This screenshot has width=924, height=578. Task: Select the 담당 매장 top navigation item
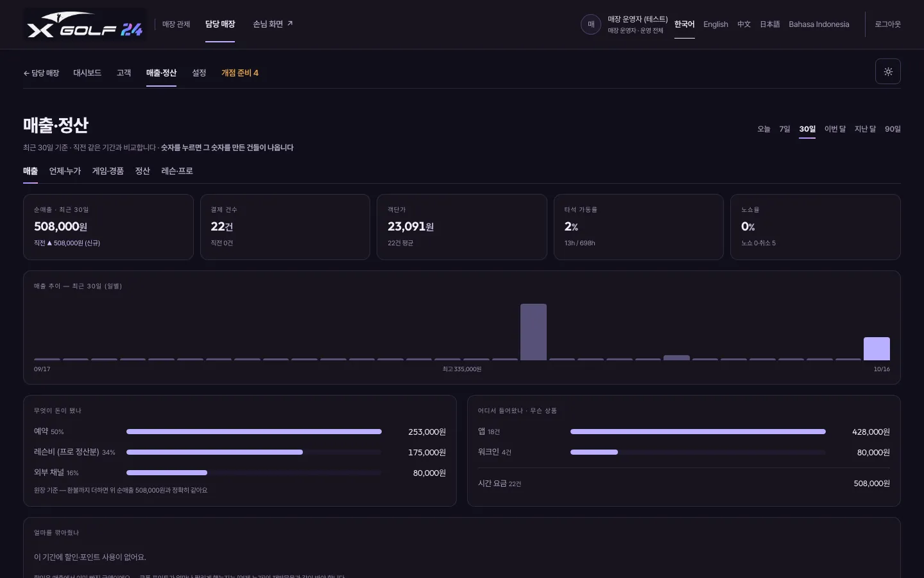click(x=220, y=24)
